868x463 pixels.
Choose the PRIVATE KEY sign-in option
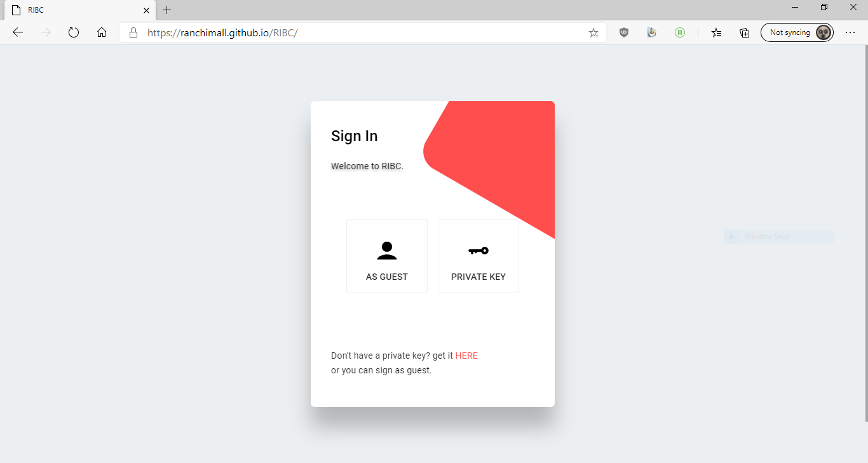(478, 256)
